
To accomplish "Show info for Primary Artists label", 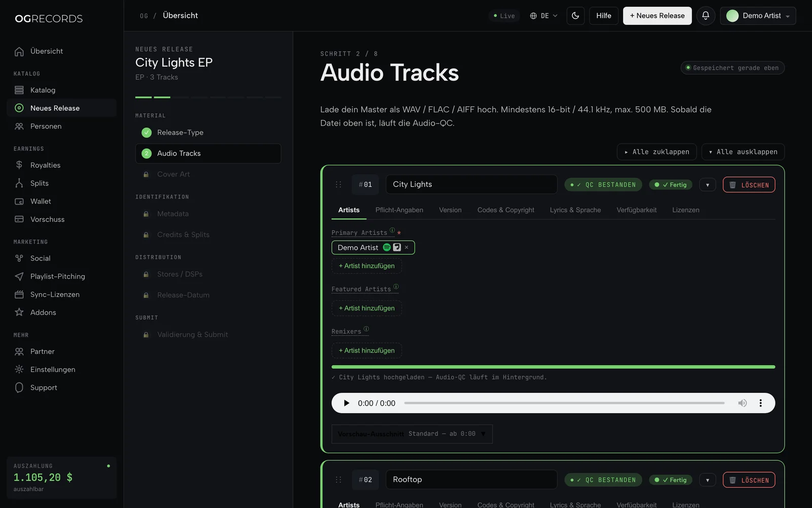I will click(392, 230).
